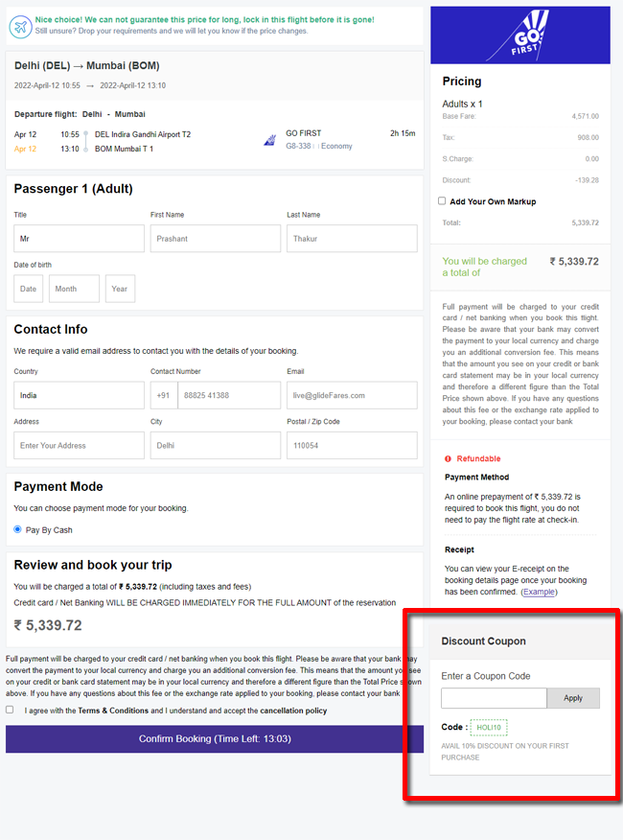This screenshot has width=623, height=840.
Task: Tick the agree with Terms & Conditions checkbox
Action: tap(10, 710)
